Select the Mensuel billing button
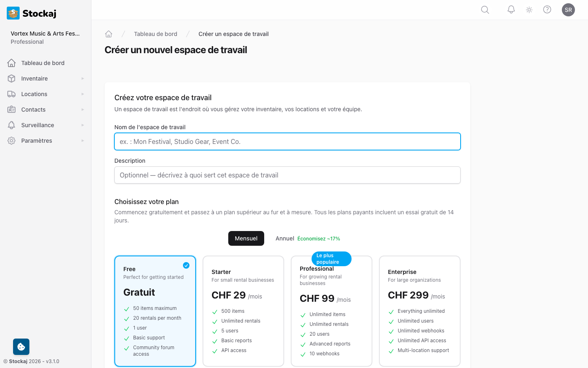Image resolution: width=588 pixels, height=368 pixels. pos(246,238)
